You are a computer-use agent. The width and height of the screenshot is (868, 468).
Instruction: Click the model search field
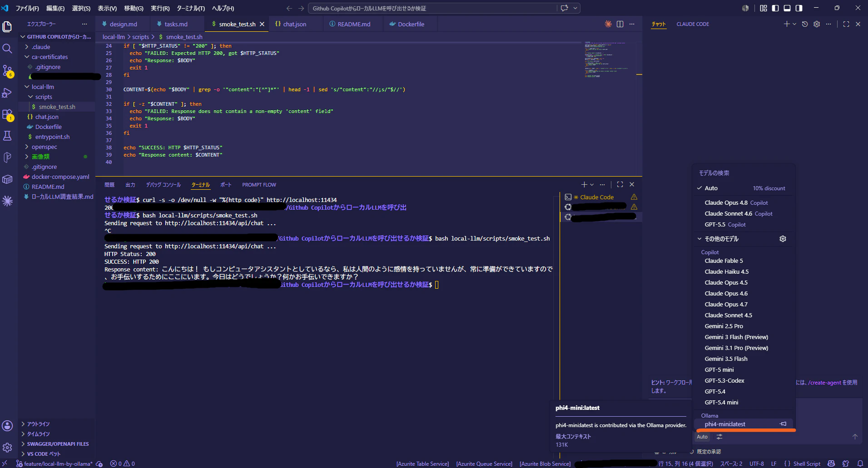[x=744, y=173]
